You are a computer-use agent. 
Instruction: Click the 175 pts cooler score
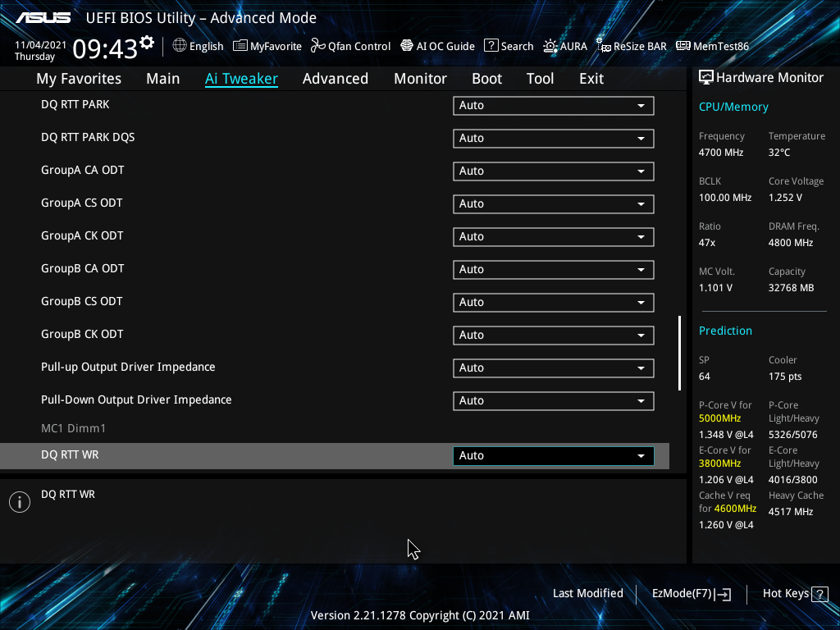785,377
